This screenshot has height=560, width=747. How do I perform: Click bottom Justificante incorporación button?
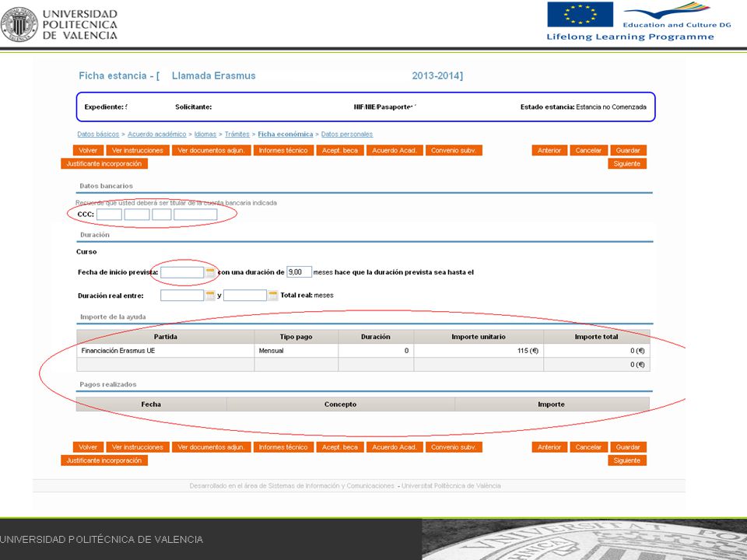tap(104, 460)
